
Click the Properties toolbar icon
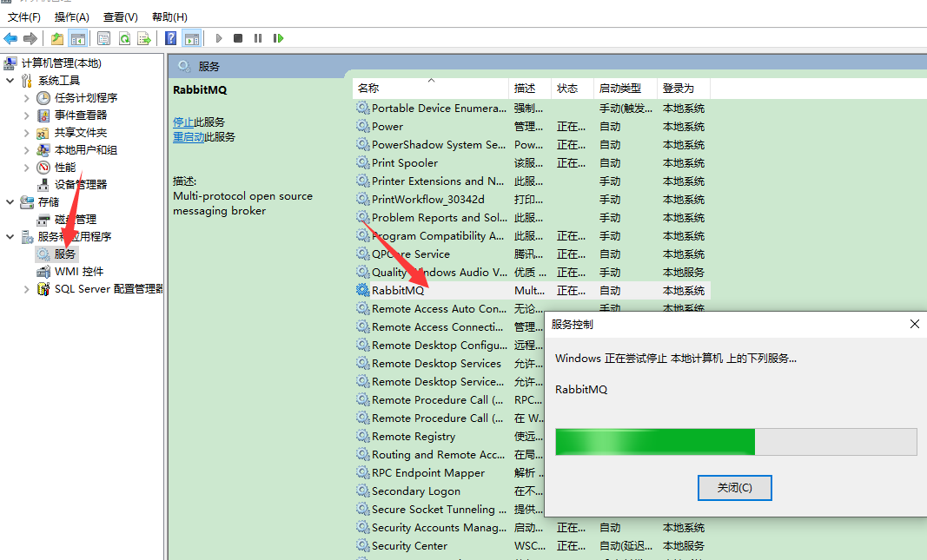point(104,38)
